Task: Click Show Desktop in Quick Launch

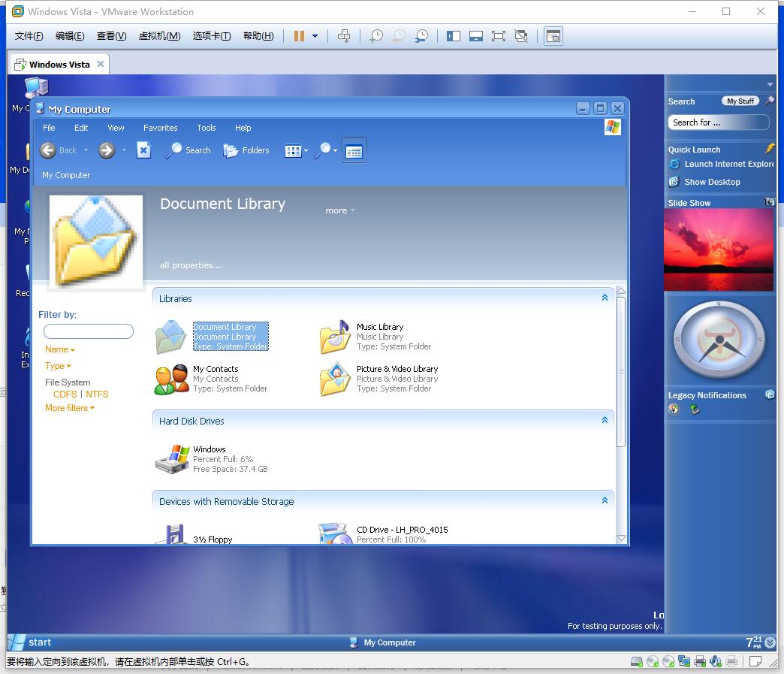Action: (705, 182)
